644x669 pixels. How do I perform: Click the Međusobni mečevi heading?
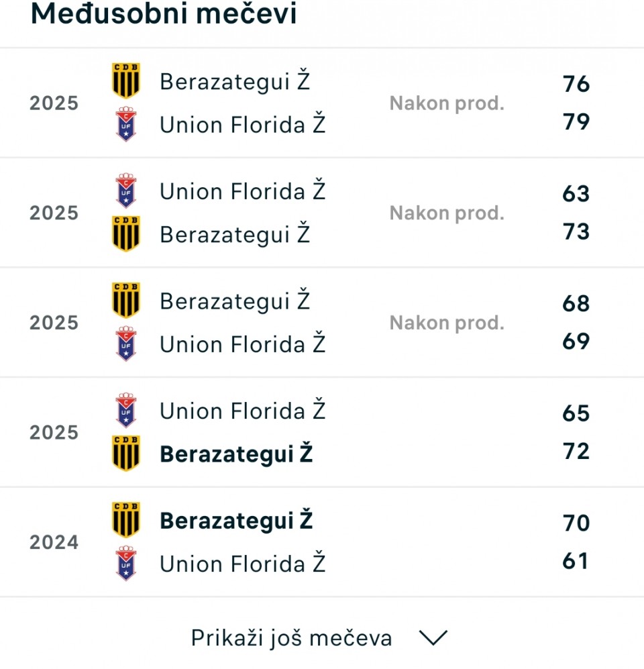click(x=164, y=15)
